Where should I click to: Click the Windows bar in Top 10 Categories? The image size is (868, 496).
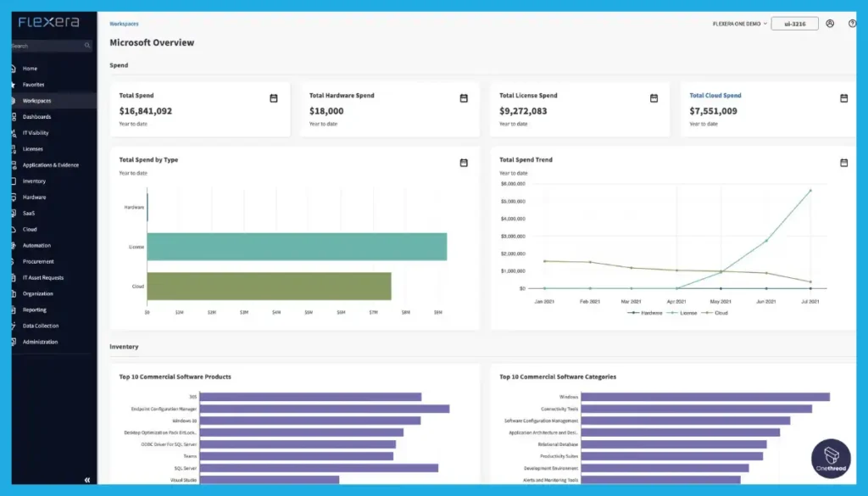click(x=705, y=397)
